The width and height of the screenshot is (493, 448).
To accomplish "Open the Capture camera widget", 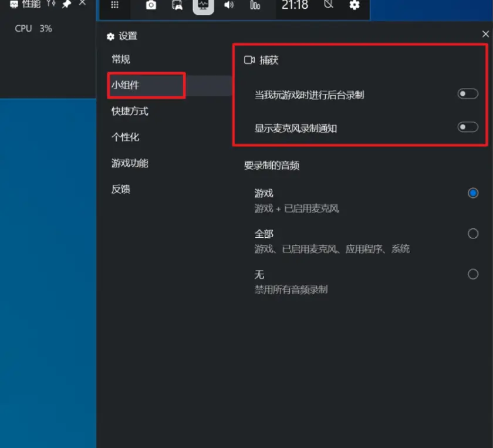I will 151,5.
